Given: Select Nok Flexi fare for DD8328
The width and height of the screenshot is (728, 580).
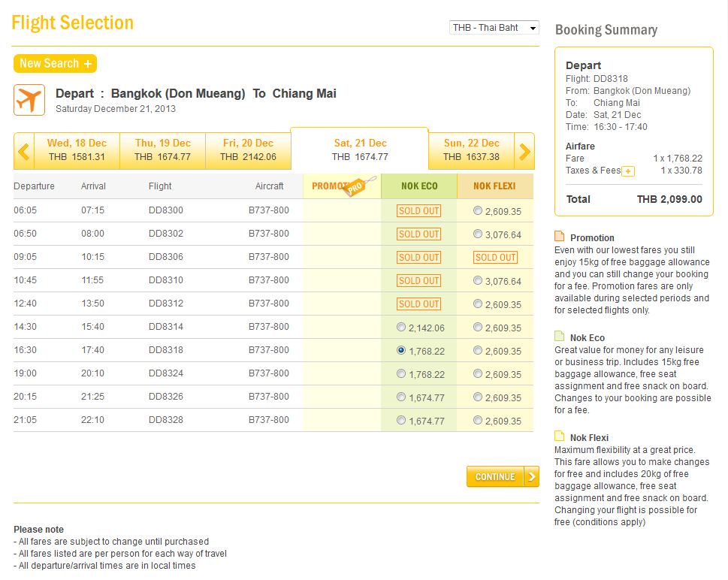Looking at the screenshot, I should click(478, 420).
